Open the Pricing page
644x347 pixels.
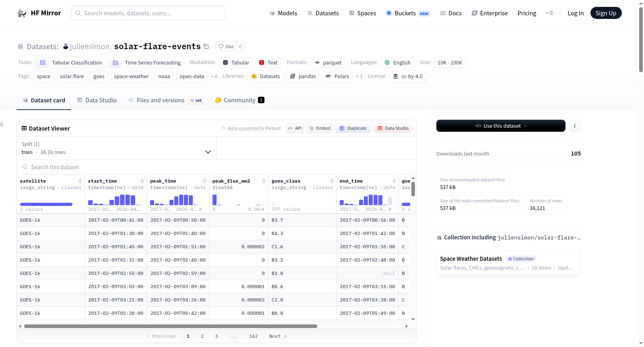pyautogui.click(x=527, y=13)
